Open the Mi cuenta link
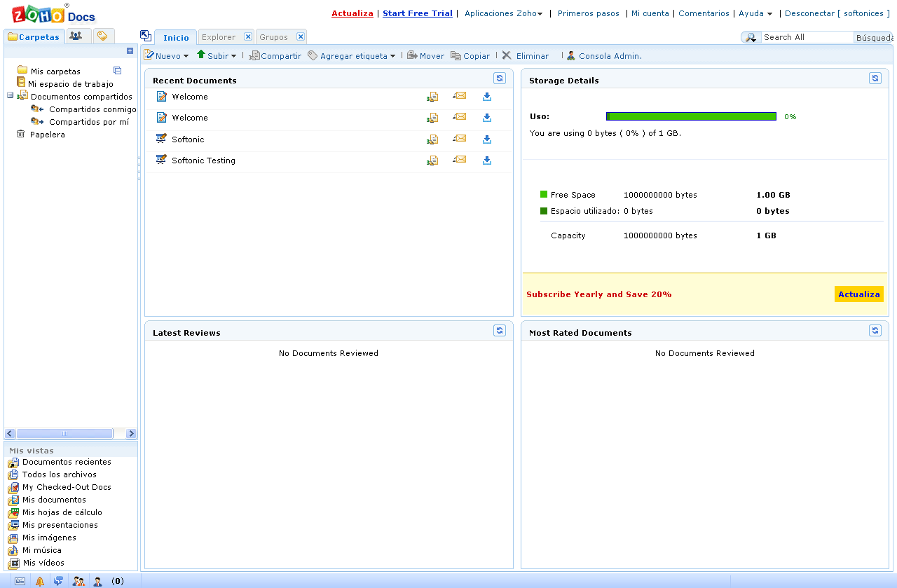The height and width of the screenshot is (588, 897). [650, 13]
